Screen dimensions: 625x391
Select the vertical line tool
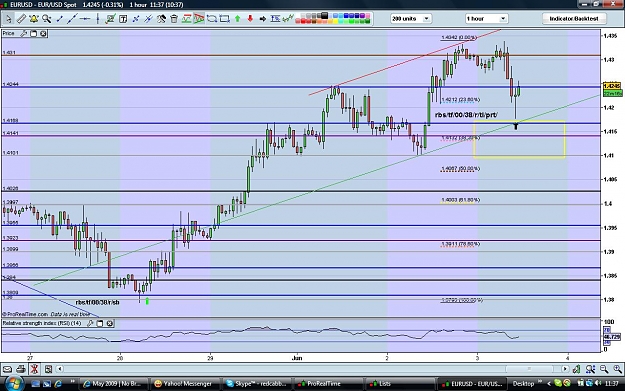click(98, 19)
